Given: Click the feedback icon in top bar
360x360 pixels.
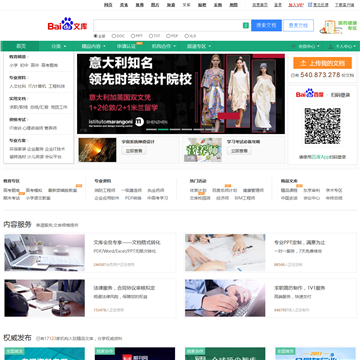Looking at the screenshot, I should [x=310, y=5].
